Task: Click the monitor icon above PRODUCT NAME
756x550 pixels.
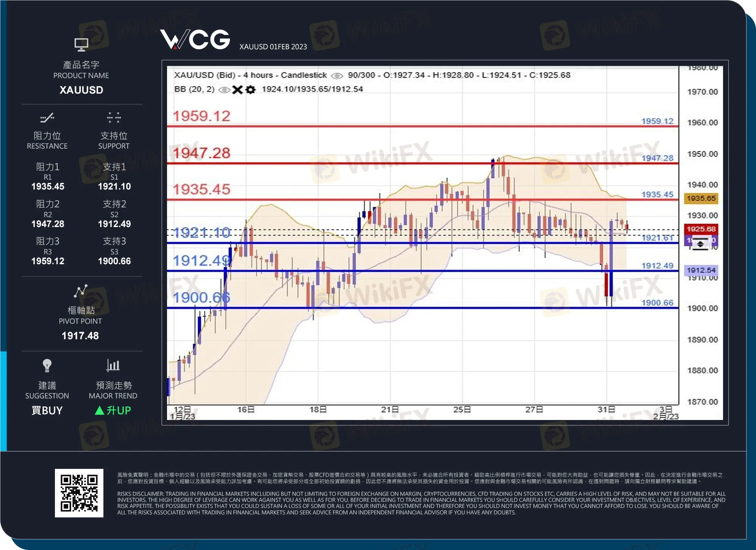Action: click(x=81, y=44)
